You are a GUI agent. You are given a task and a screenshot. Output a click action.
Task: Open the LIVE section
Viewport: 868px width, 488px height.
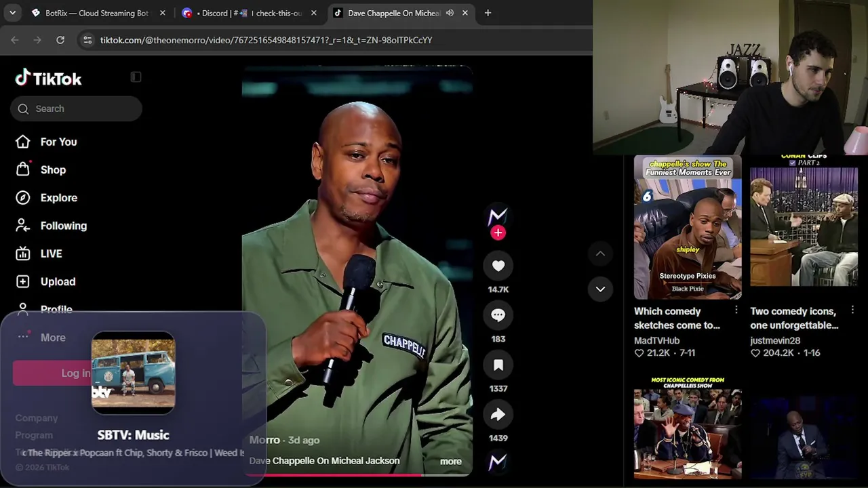(51, 253)
